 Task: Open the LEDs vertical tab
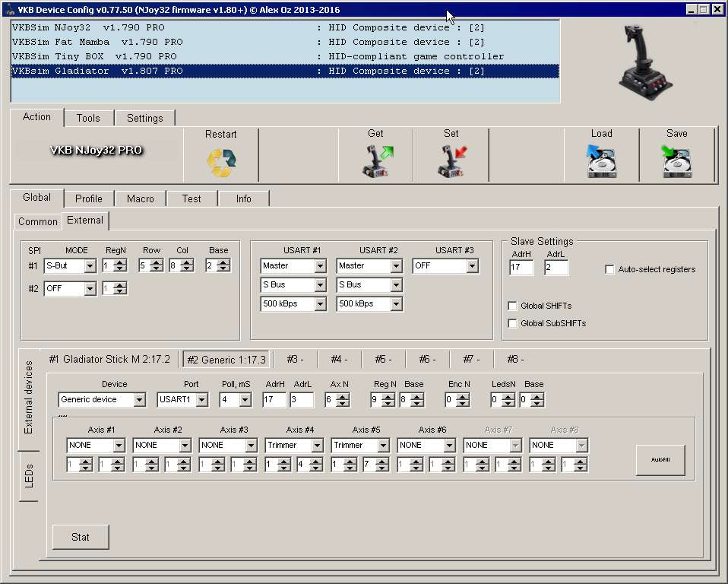point(29,476)
